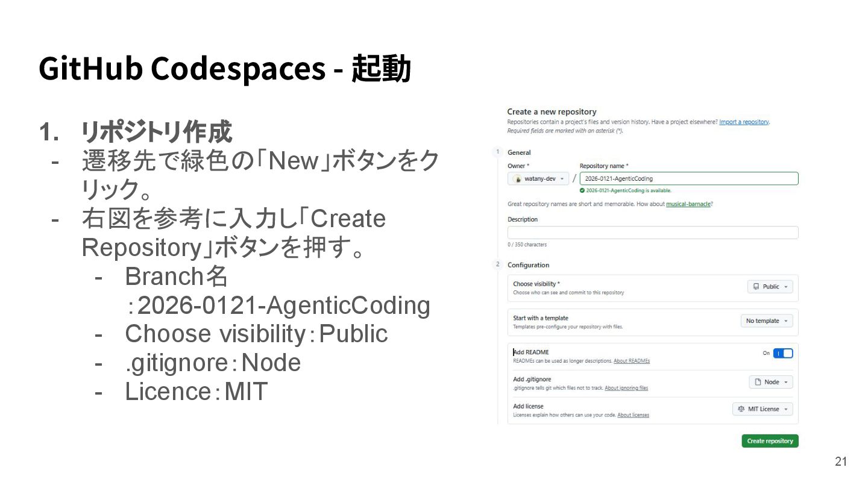Viewport: 868px width, 488px height.
Task: Click the '0 / 350 characters' counter
Action: pyautogui.click(x=527, y=245)
